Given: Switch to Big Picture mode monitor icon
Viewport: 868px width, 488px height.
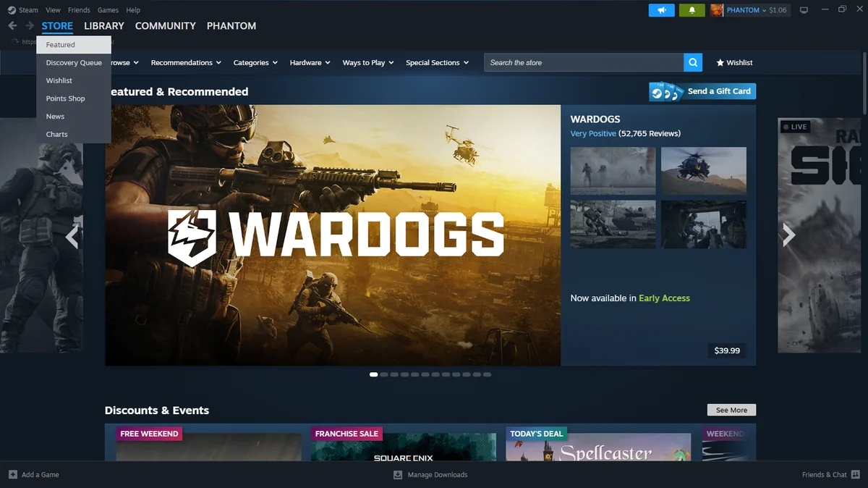Looking at the screenshot, I should click(803, 10).
